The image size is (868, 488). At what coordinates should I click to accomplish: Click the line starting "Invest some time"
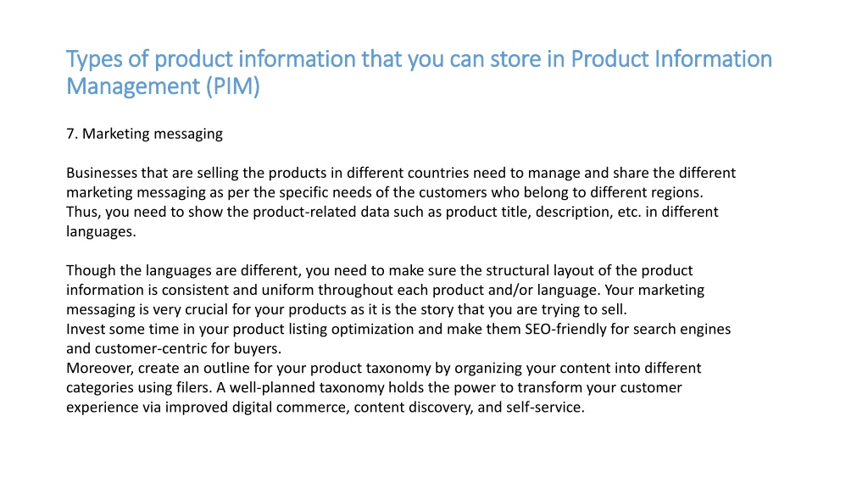[398, 330]
